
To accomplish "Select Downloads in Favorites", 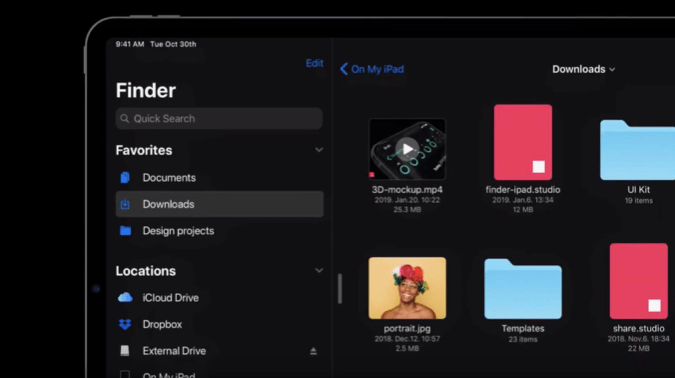I will click(x=220, y=204).
